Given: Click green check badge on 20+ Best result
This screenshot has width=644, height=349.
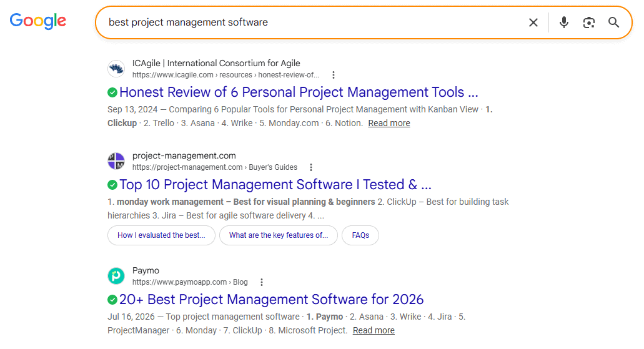Looking at the screenshot, I should tap(112, 300).
